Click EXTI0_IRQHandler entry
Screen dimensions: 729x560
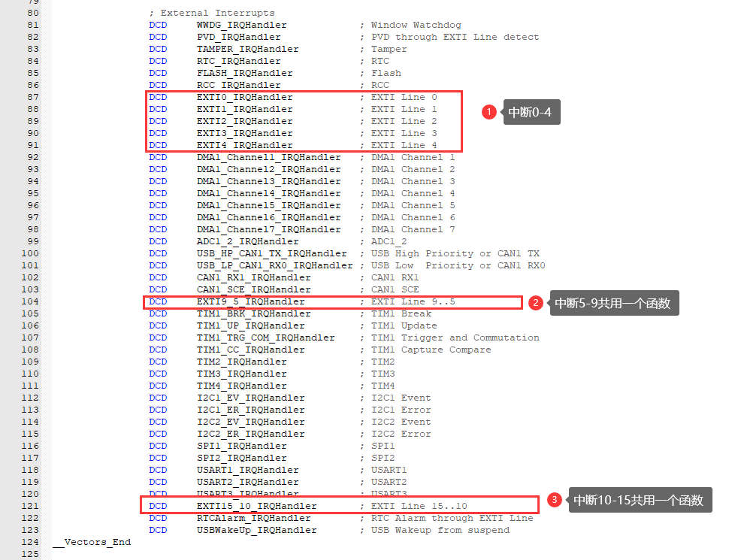point(244,98)
